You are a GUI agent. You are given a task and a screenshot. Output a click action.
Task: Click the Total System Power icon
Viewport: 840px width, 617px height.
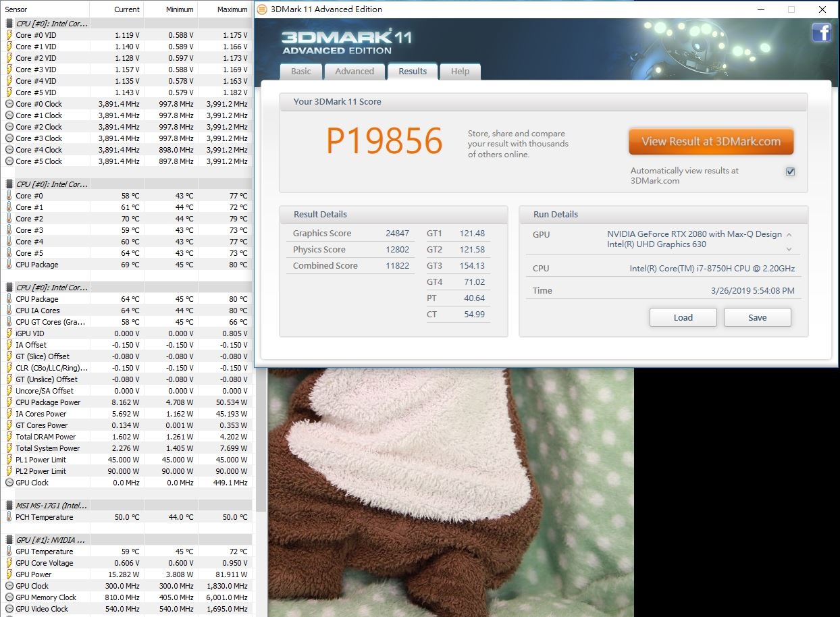tap(9, 448)
